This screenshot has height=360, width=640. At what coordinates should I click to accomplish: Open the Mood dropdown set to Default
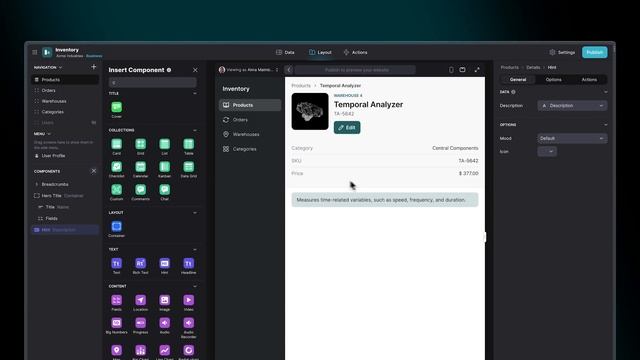coord(572,138)
